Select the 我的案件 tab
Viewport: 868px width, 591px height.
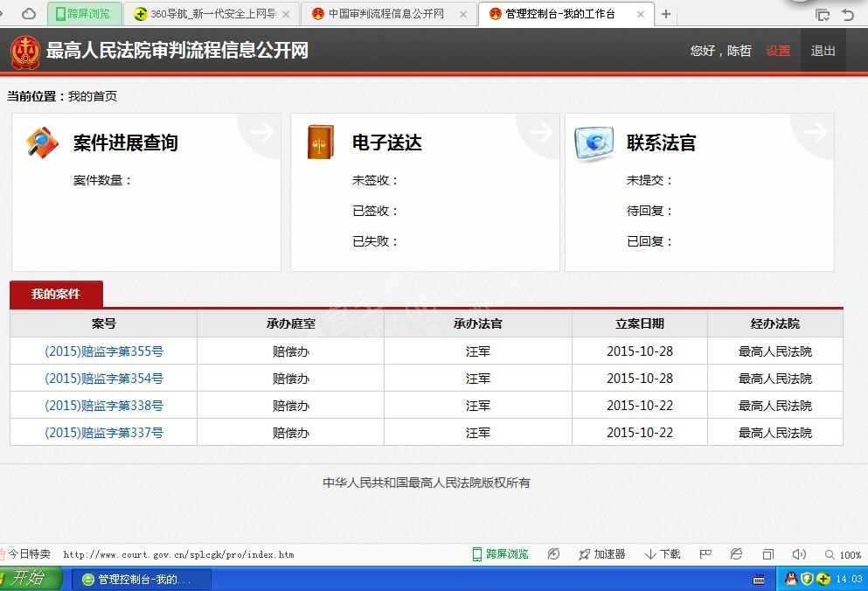coord(56,294)
